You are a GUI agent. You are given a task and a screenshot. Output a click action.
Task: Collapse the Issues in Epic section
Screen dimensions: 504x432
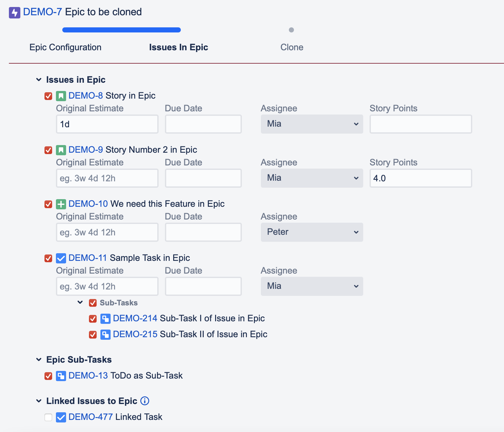39,80
